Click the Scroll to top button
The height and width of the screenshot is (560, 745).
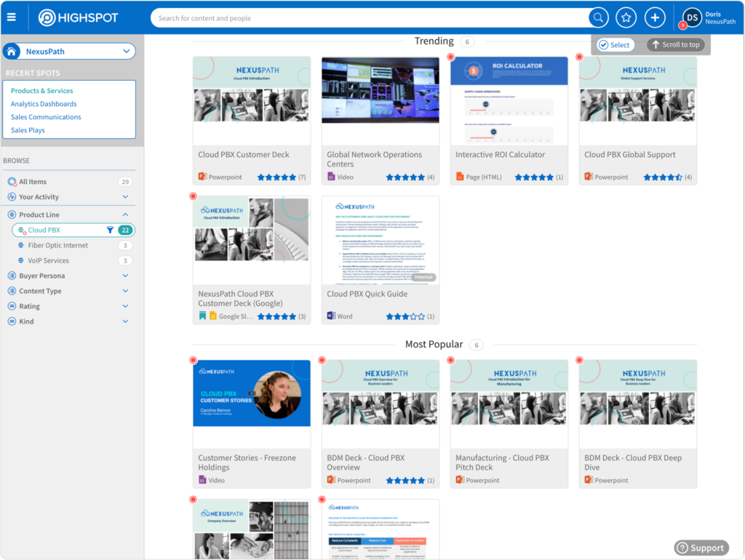coord(676,44)
